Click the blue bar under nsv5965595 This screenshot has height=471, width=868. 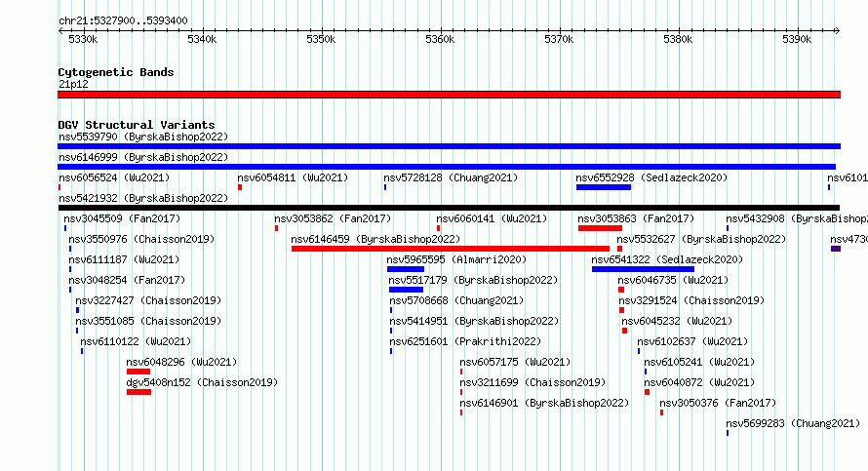(406, 269)
